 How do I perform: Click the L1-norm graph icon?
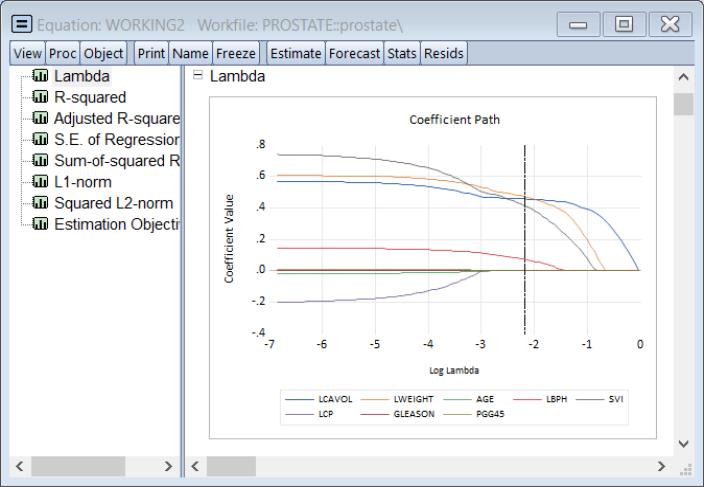pos(43,181)
